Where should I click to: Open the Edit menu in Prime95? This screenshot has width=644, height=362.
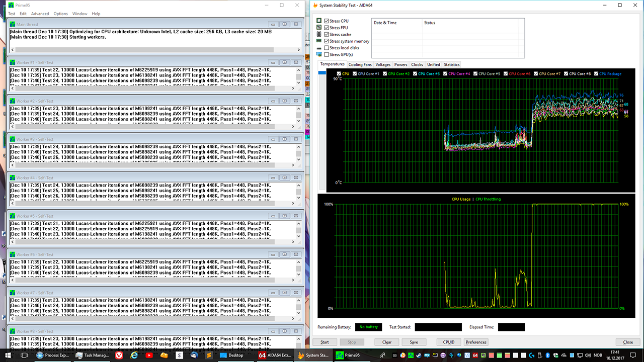click(23, 14)
